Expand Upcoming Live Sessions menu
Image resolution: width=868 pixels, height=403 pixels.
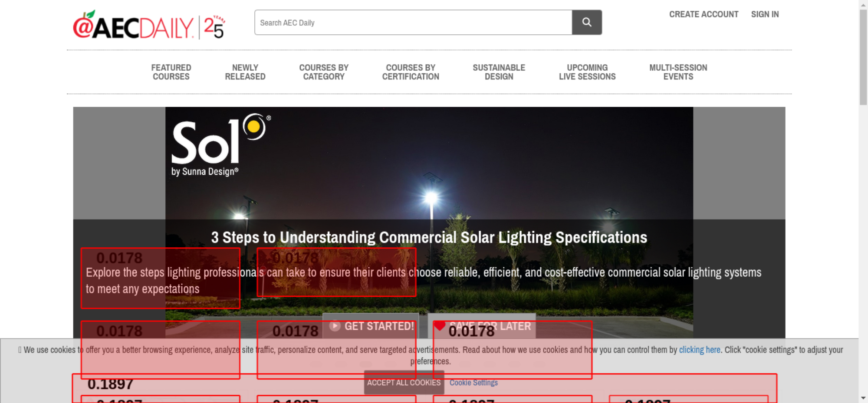coord(587,72)
